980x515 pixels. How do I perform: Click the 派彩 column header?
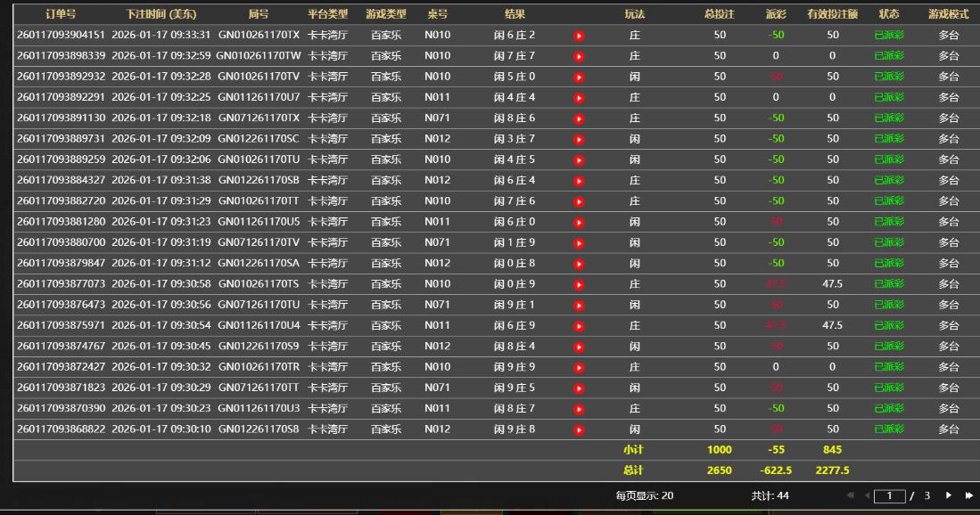coord(775,14)
